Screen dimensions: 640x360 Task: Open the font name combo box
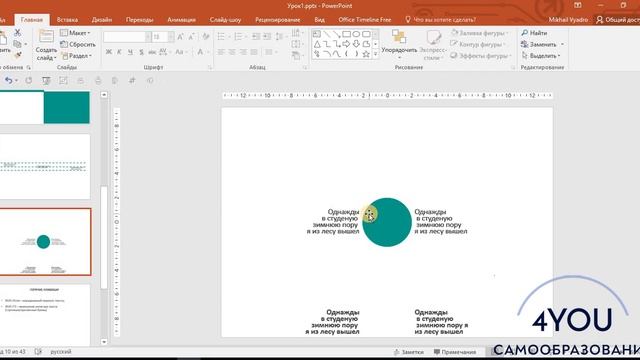127,37
